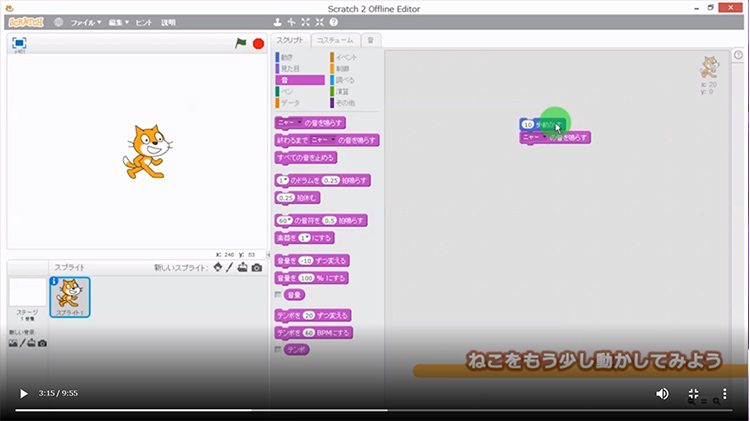This screenshot has width=750, height=421.
Task: Click the 0.25 拍休む rest block
Action: click(x=298, y=198)
